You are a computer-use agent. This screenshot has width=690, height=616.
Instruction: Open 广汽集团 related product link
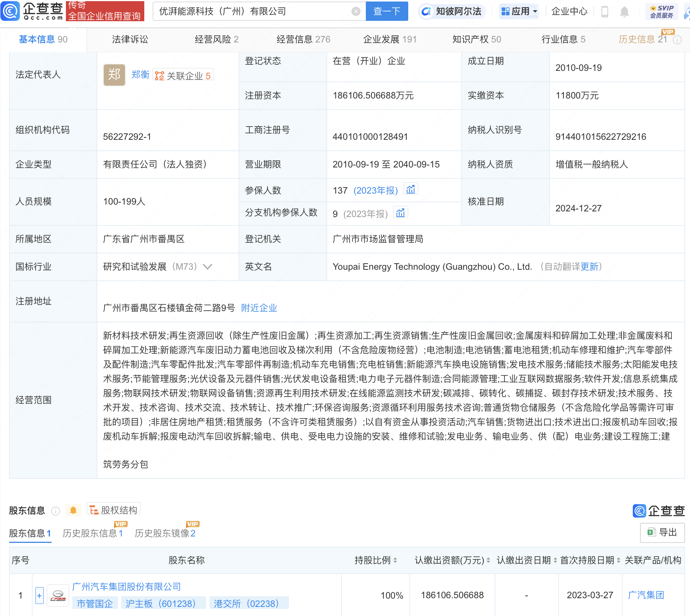click(x=646, y=595)
